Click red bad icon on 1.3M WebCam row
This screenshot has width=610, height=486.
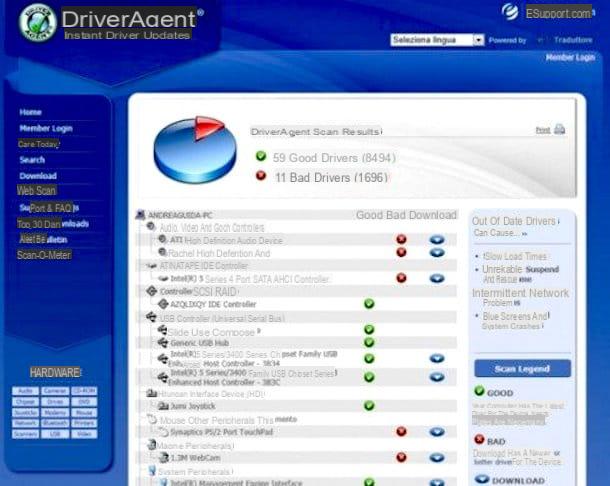[x=401, y=457]
